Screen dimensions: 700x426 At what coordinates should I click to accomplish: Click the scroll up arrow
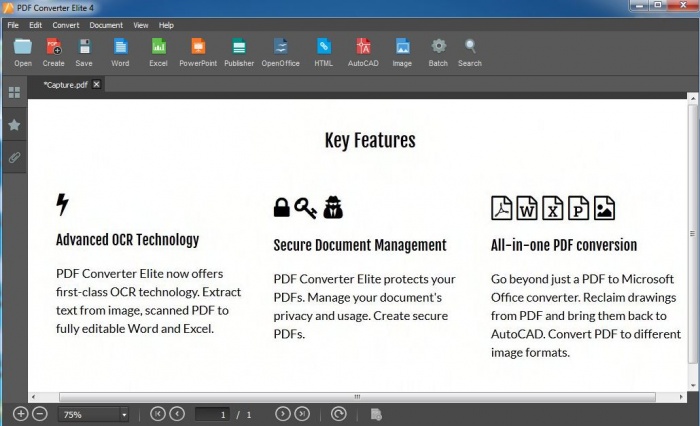(692, 98)
